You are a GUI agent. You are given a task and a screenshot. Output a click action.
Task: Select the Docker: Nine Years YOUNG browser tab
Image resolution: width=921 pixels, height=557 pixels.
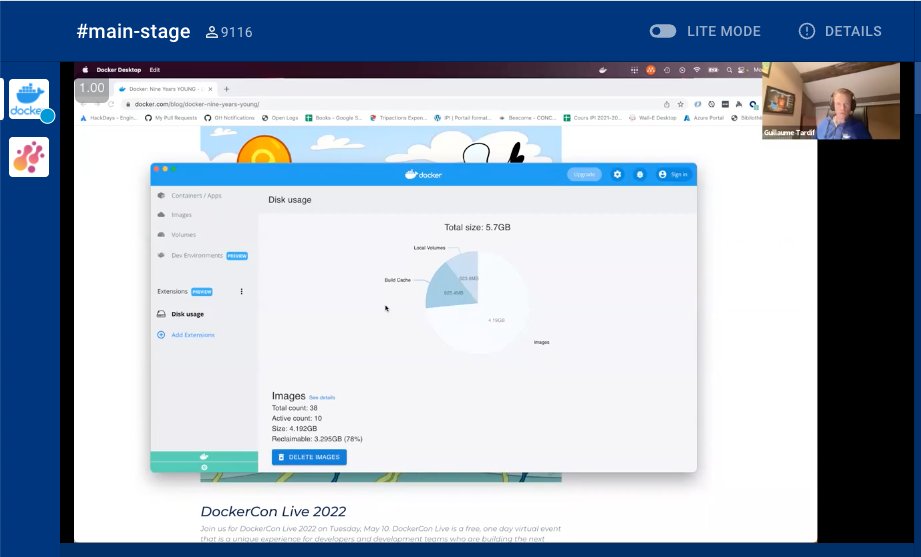(165, 89)
